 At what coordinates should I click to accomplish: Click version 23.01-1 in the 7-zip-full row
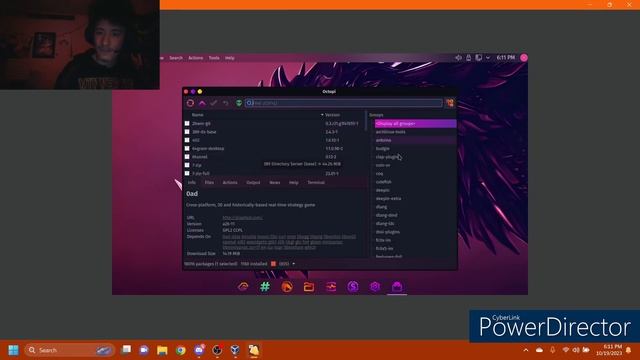pos(331,173)
